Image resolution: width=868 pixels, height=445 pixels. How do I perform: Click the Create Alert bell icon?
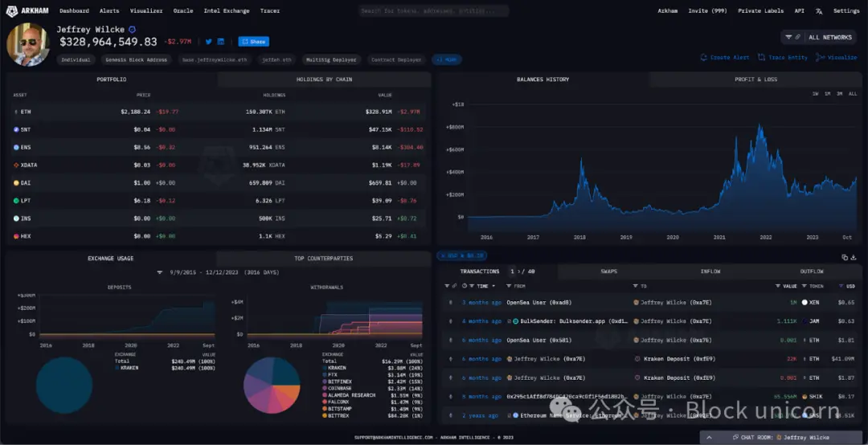(704, 58)
